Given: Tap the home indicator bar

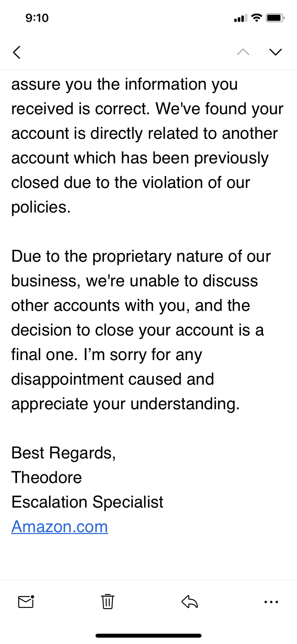Looking at the screenshot, I should (148, 636).
